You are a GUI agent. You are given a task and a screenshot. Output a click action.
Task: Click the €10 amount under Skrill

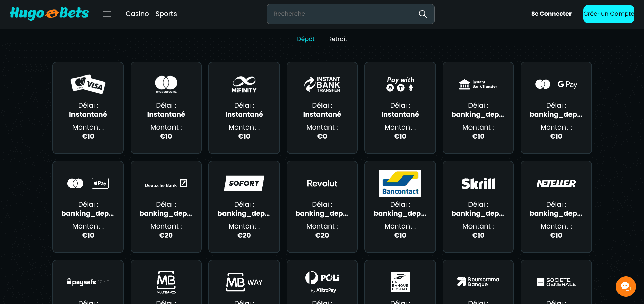click(478, 235)
